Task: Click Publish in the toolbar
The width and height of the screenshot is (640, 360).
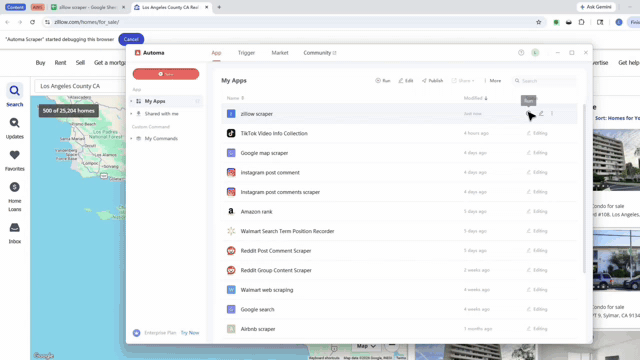Action: point(432,81)
